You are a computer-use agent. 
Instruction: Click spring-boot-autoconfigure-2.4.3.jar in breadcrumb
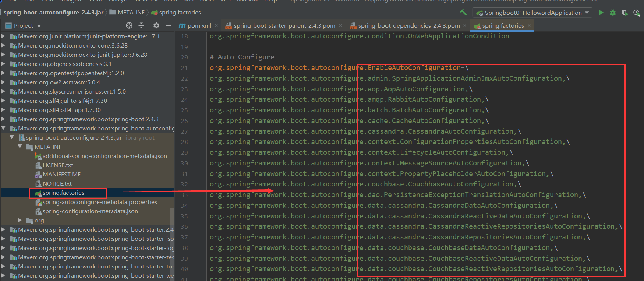tap(53, 12)
